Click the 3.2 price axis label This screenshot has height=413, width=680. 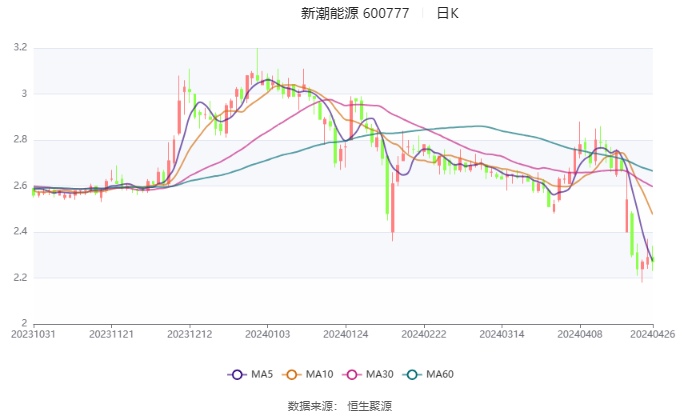20,47
